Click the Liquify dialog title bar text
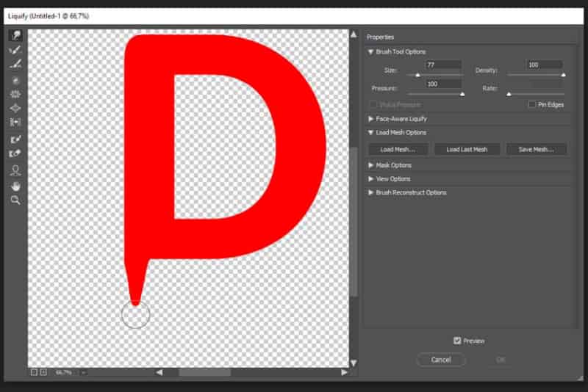 tap(49, 16)
